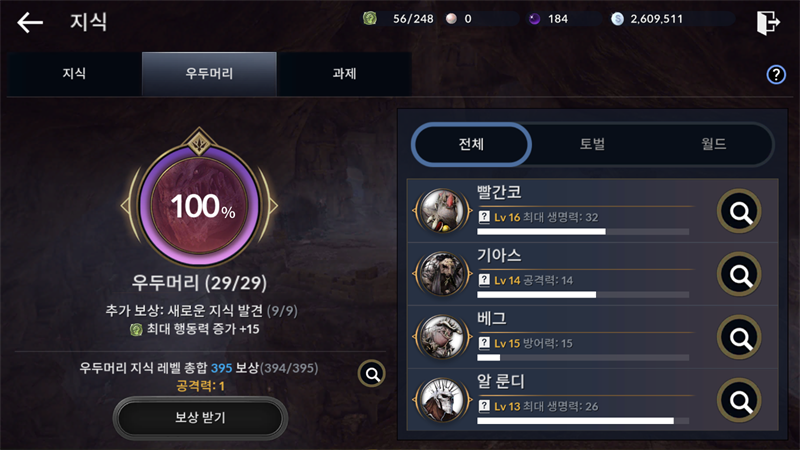
Task: Click the green action energy icon
Action: tap(370, 19)
